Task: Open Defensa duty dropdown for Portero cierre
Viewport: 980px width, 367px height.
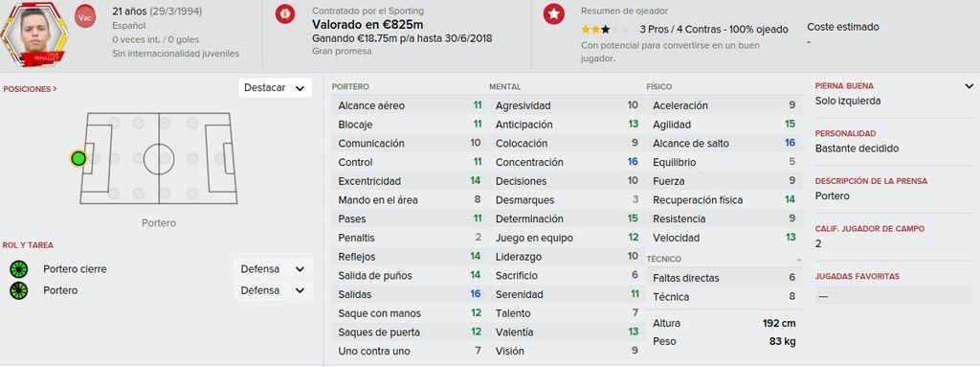Action: [273, 269]
